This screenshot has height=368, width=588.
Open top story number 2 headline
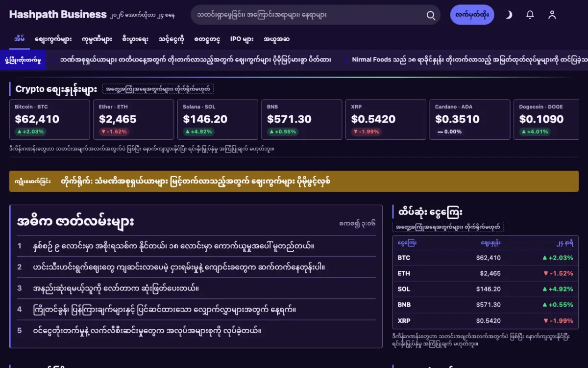(x=178, y=267)
